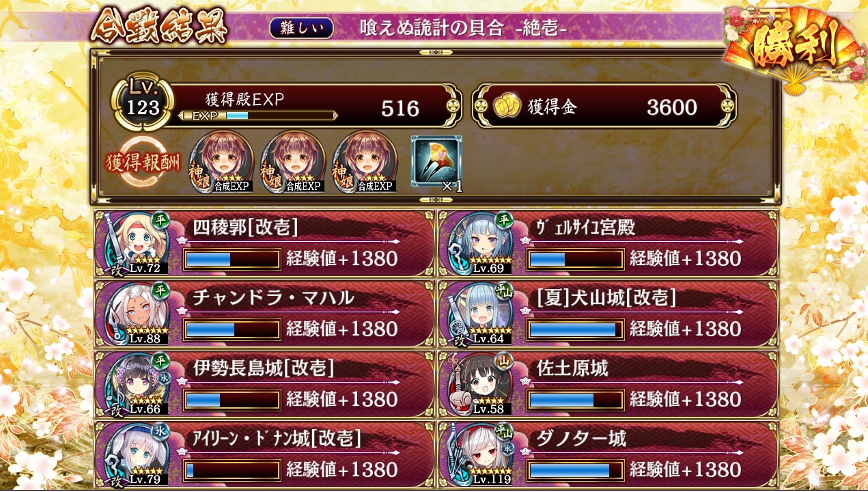This screenshot has width=868, height=492.
Task: Tap the 勝利 victory fan emblem
Action: [793, 46]
